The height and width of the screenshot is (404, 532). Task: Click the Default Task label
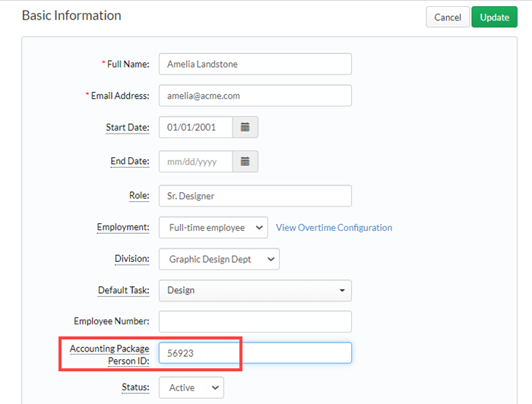pyautogui.click(x=123, y=290)
